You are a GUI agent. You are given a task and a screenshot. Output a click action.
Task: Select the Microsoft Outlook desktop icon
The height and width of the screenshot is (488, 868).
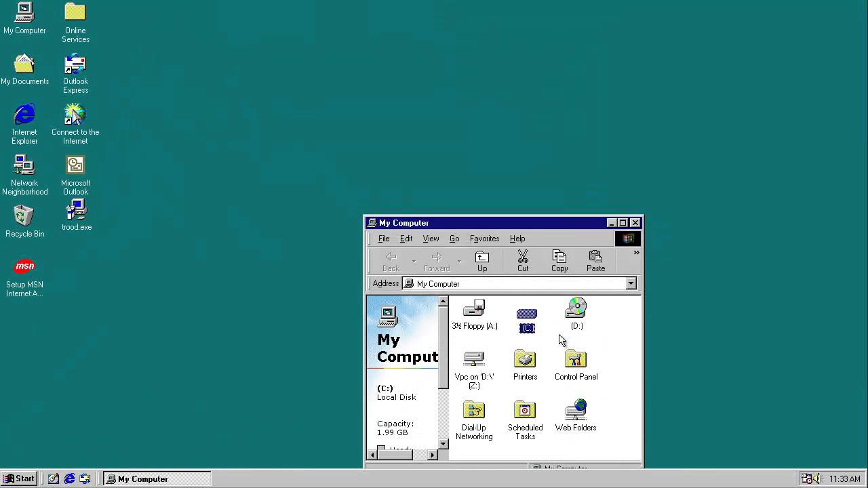[x=75, y=175]
